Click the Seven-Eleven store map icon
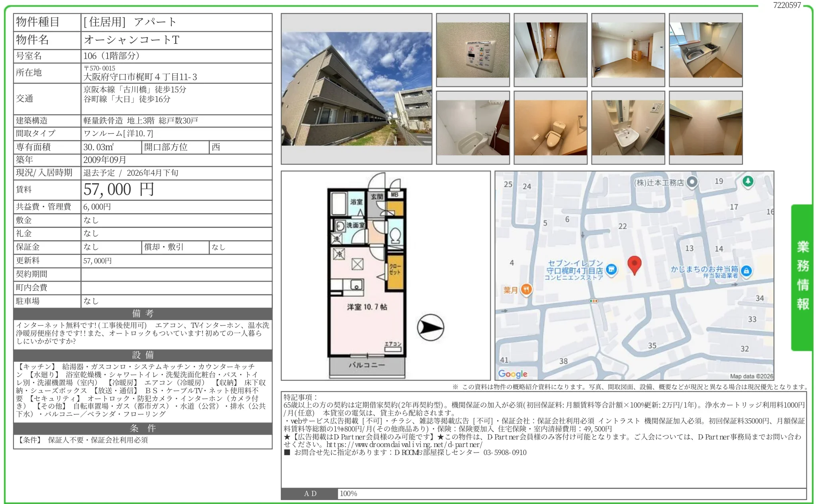Viewport: 819px width, 504px height. (x=611, y=270)
